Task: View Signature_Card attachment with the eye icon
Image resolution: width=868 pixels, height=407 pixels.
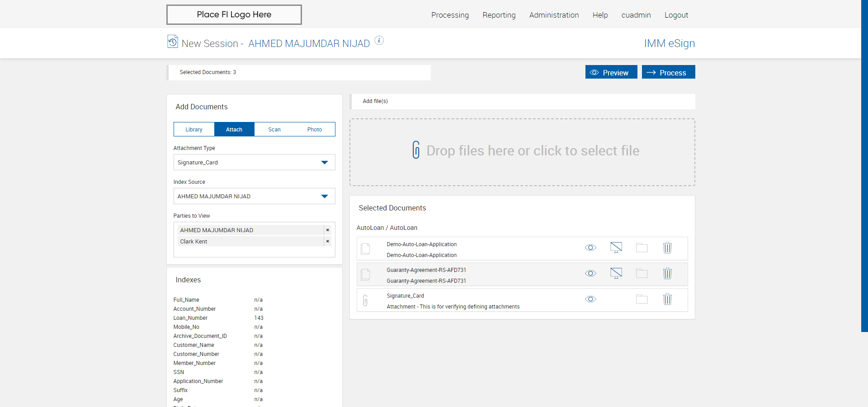Action: pyautogui.click(x=590, y=299)
